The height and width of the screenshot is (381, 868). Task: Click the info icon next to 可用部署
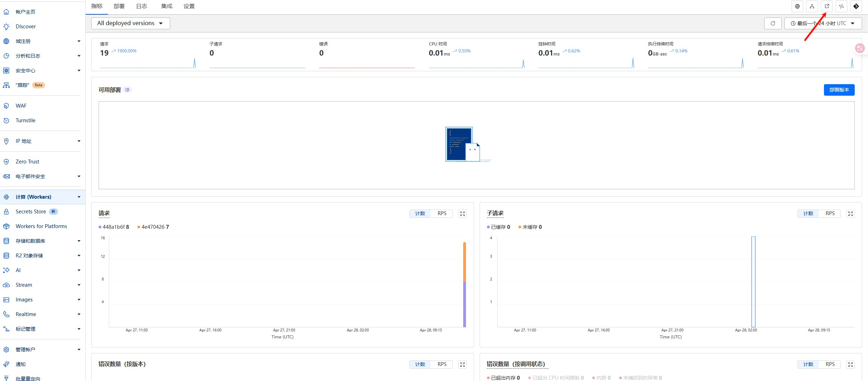click(x=128, y=90)
